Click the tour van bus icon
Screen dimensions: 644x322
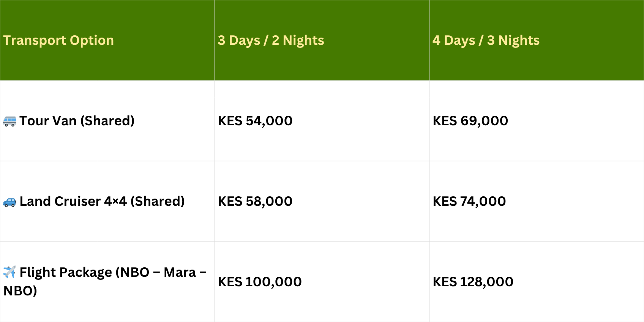click(x=9, y=121)
